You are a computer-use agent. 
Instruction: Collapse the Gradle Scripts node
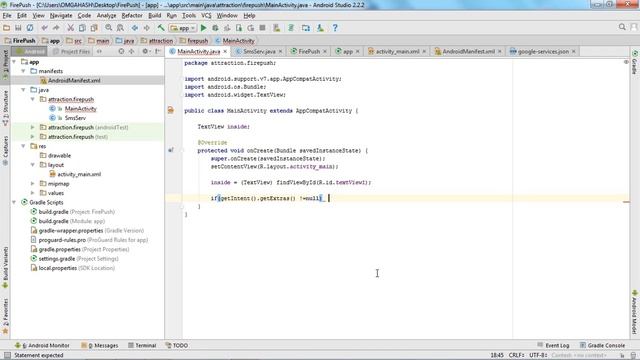click(14, 202)
